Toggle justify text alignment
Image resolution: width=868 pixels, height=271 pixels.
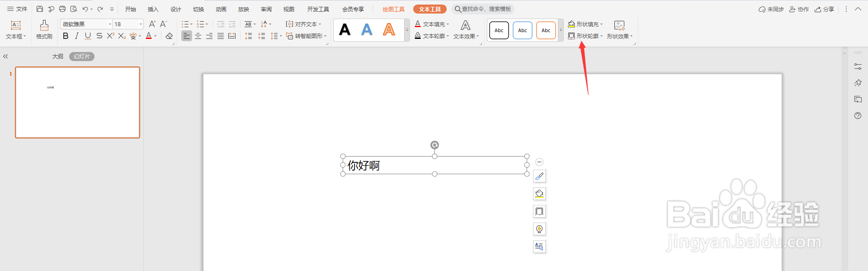[221, 36]
